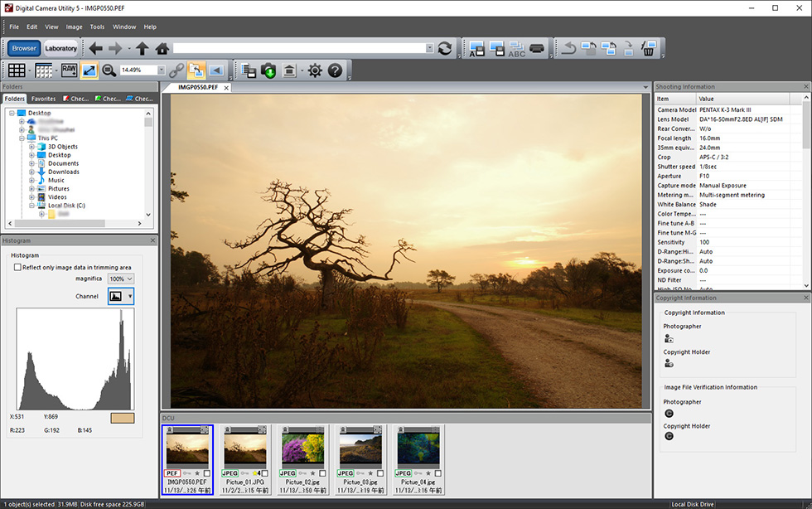Click the trash delete icon
The width and height of the screenshot is (812, 509).
[649, 48]
